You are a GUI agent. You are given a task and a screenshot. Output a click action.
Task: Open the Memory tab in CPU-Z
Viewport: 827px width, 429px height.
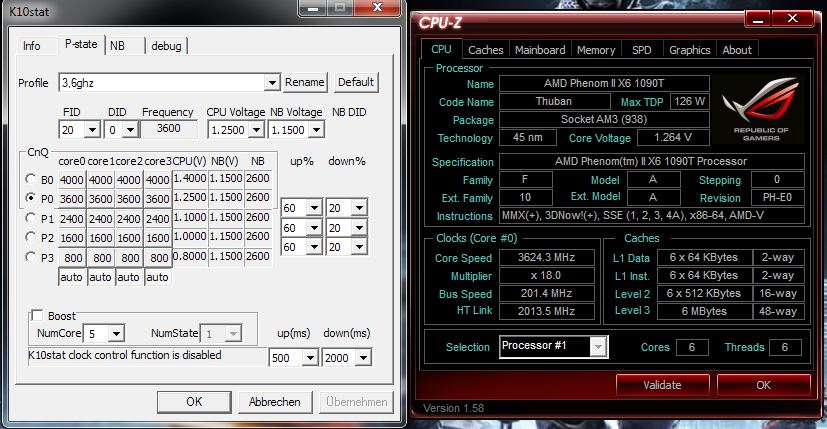[x=596, y=50]
